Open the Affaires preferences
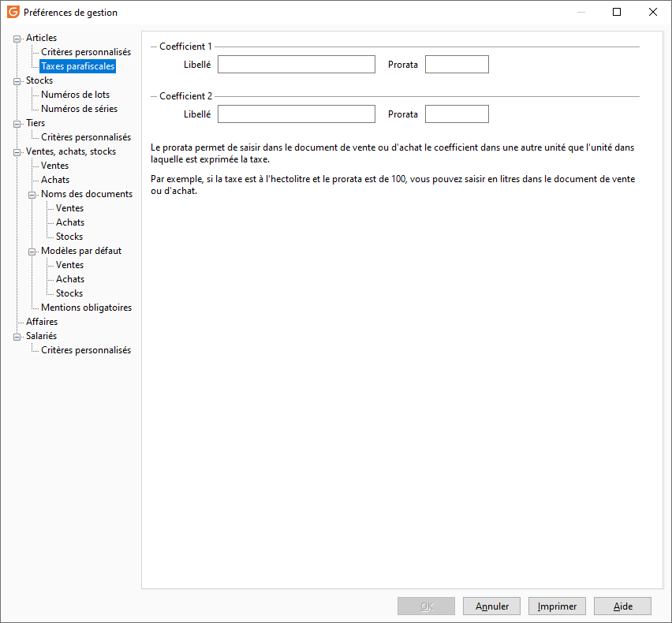Image resolution: width=672 pixels, height=623 pixels. point(42,322)
